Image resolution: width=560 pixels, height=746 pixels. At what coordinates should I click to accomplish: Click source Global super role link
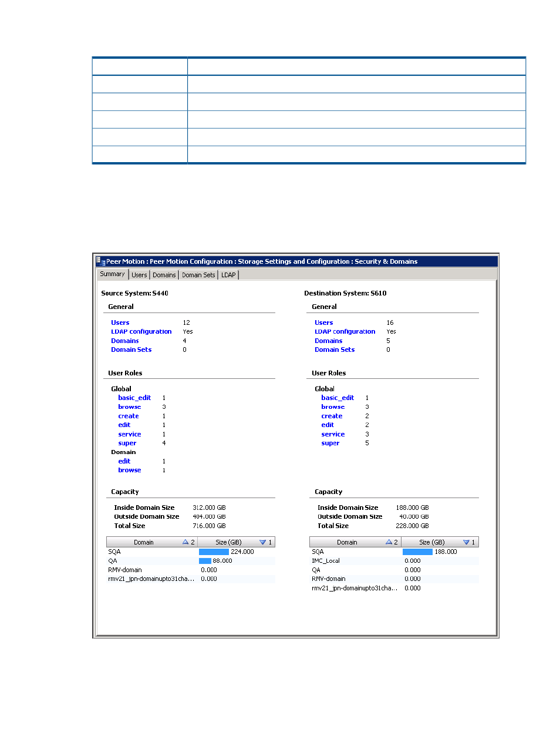pyautogui.click(x=127, y=443)
